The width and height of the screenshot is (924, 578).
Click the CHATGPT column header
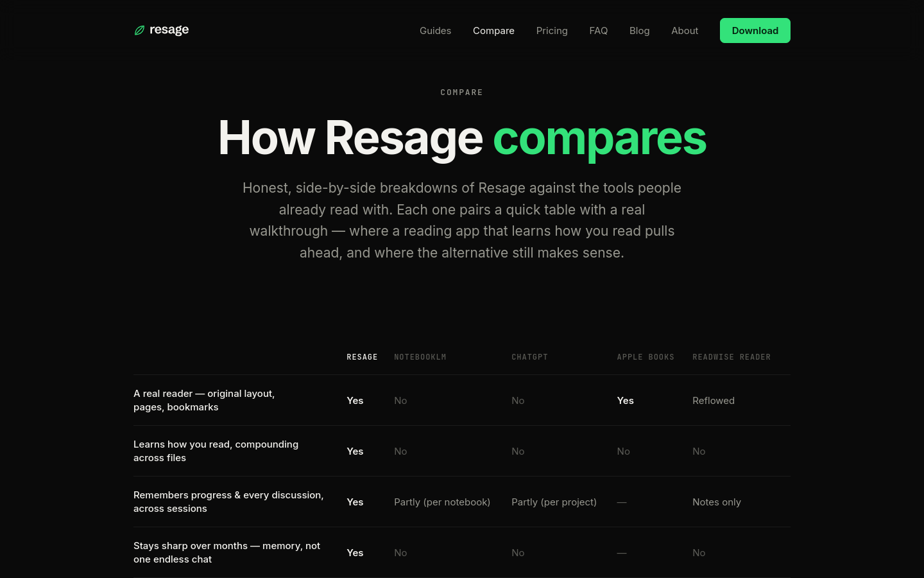pyautogui.click(x=529, y=357)
